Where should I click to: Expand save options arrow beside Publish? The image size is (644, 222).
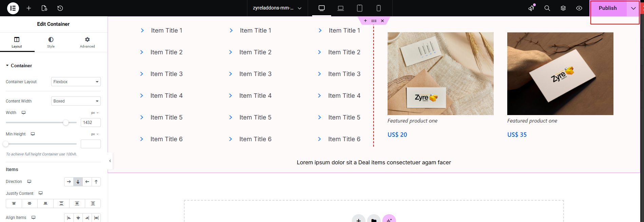633,8
